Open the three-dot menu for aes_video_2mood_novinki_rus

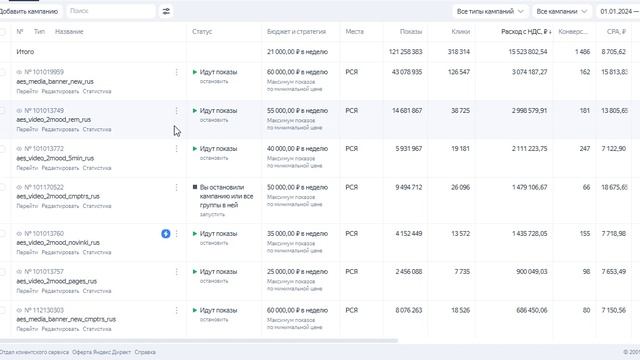point(176,234)
